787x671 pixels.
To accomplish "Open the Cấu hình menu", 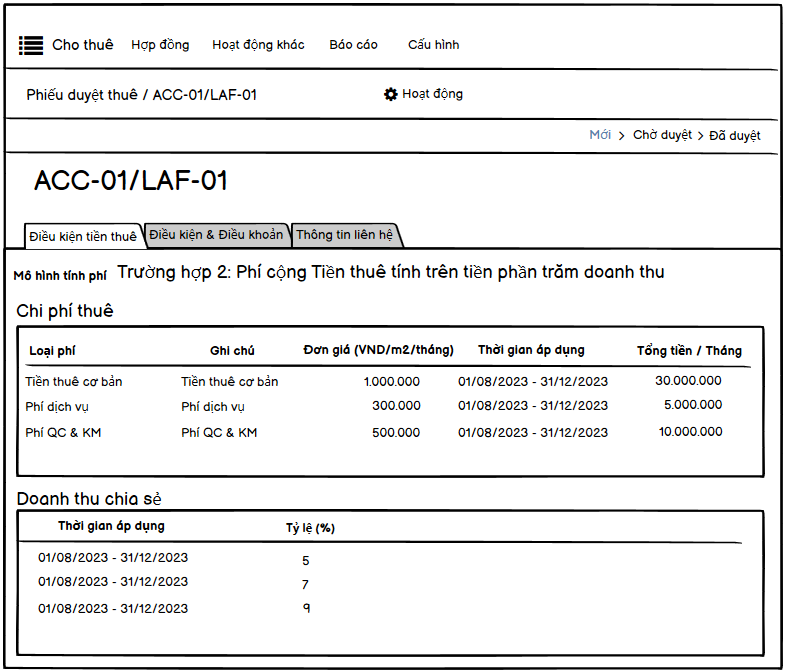I will [x=433, y=45].
